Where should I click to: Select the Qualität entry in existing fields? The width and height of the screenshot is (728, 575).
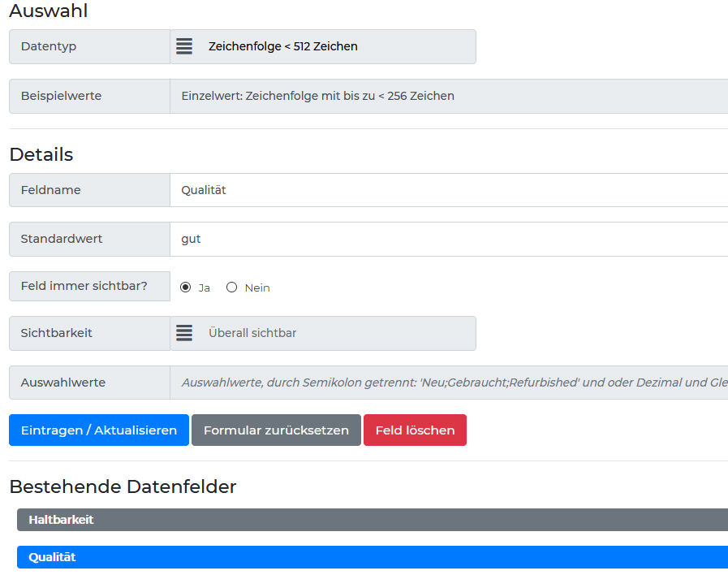(372, 557)
